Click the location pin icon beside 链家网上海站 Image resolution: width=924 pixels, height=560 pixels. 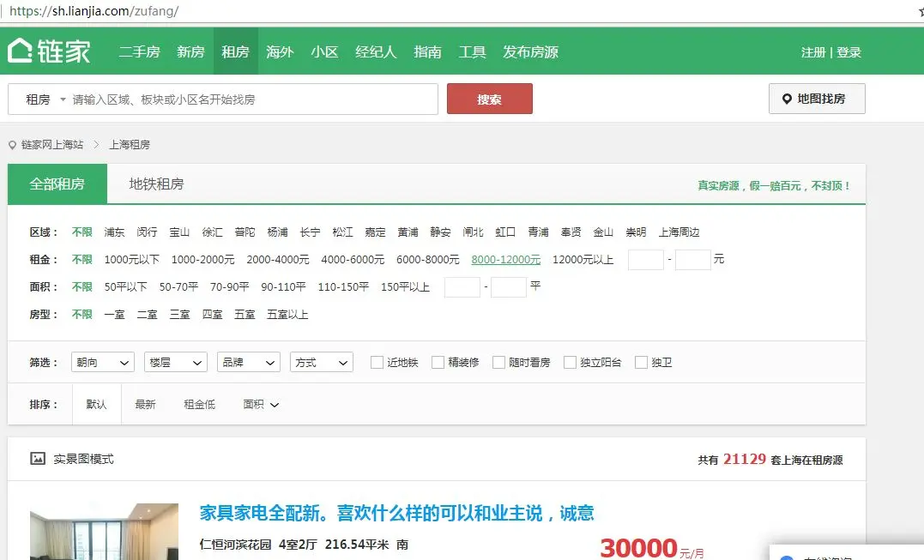tap(12, 145)
